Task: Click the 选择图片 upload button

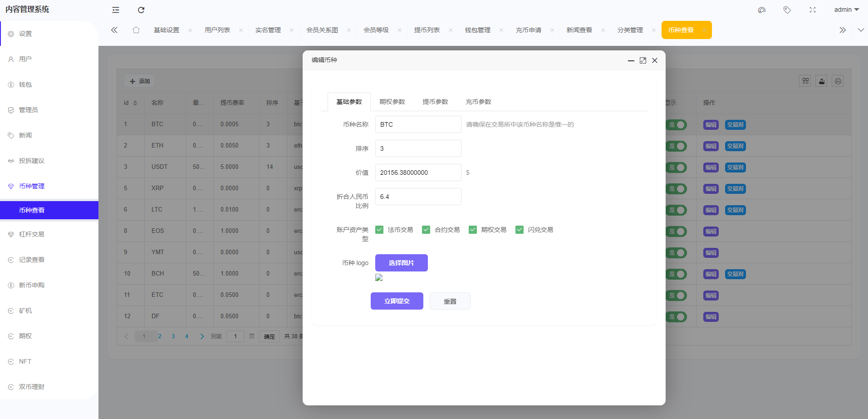Action: [401, 263]
